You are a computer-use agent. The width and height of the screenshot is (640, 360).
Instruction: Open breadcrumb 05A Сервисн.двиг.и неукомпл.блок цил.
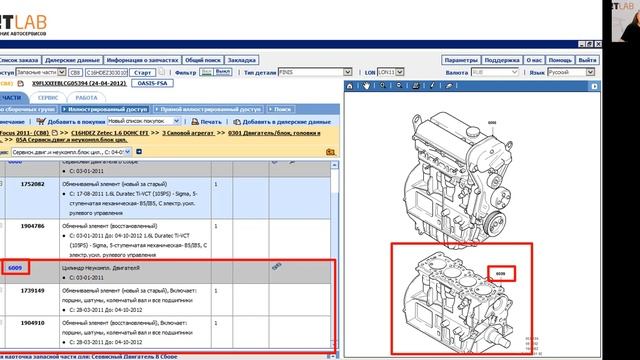tap(71, 140)
